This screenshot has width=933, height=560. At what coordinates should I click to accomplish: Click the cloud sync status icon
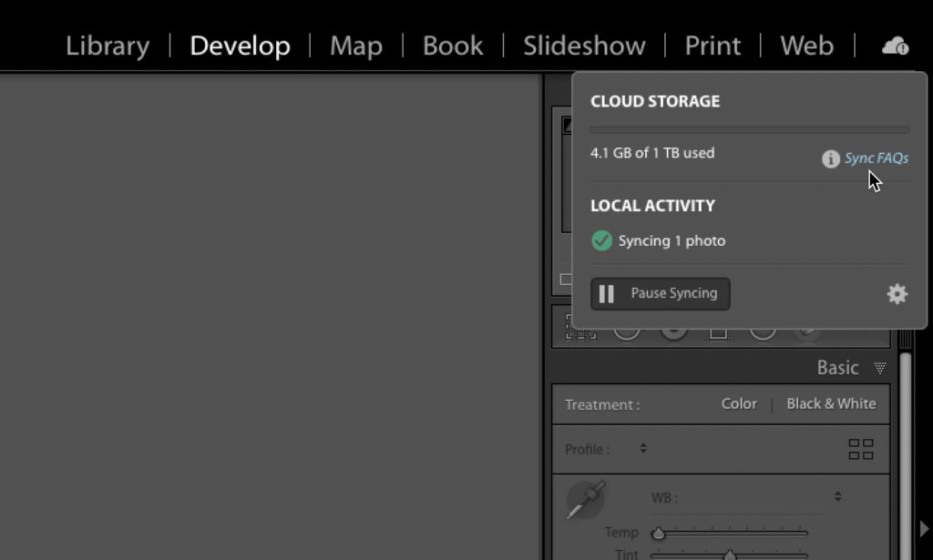895,46
